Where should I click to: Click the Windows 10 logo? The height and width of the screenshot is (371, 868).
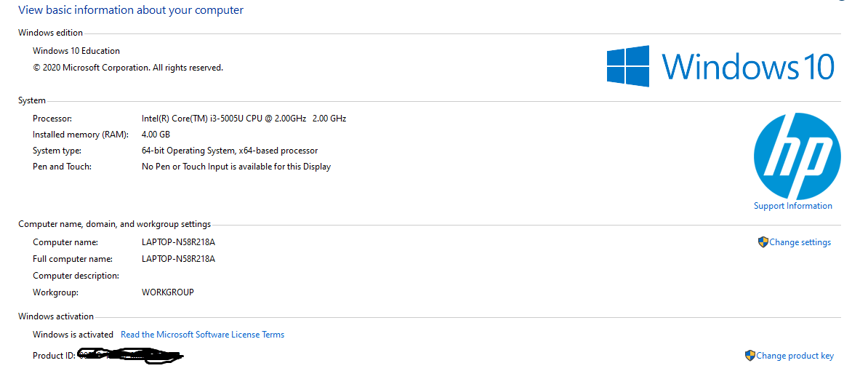click(x=720, y=66)
